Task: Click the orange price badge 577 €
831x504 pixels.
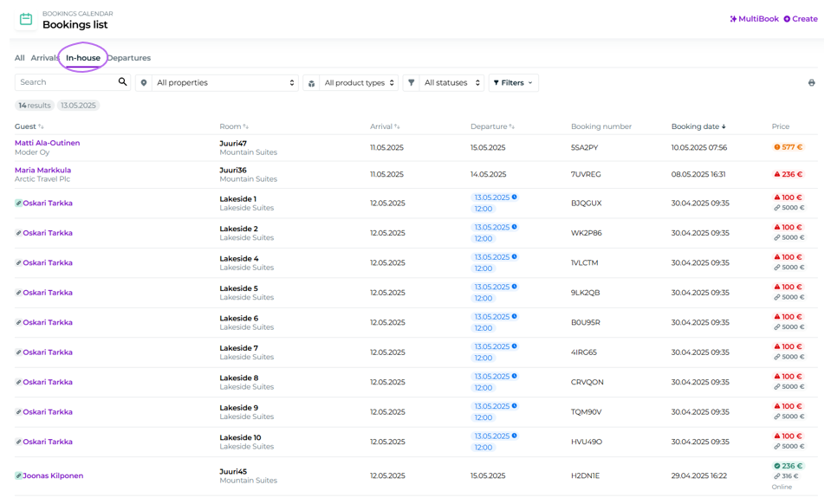Action: point(789,147)
